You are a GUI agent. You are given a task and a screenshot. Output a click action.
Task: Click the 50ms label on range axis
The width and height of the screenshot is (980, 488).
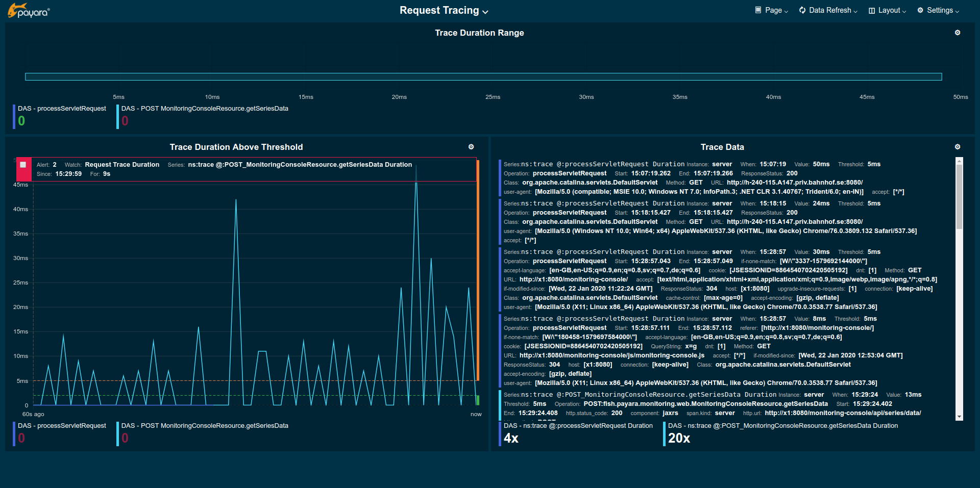(960, 97)
